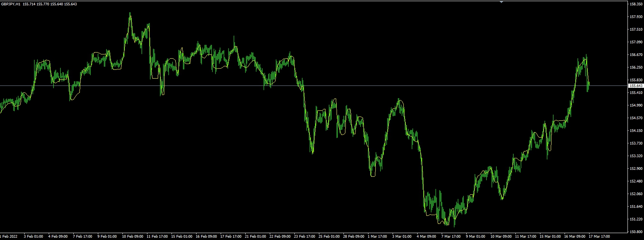Click the 155.830 price scale label
Viewport: 644px width, 240px height.
(x=636, y=80)
